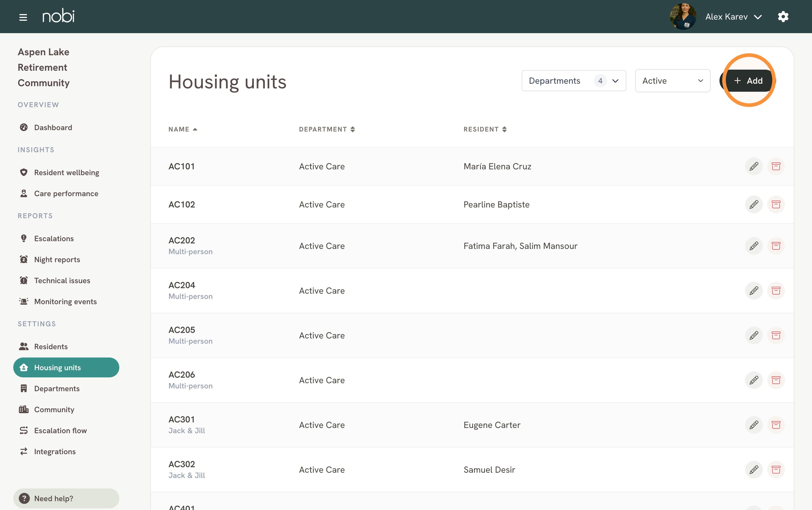Click the Need help? button
The image size is (812, 510).
(x=66, y=498)
